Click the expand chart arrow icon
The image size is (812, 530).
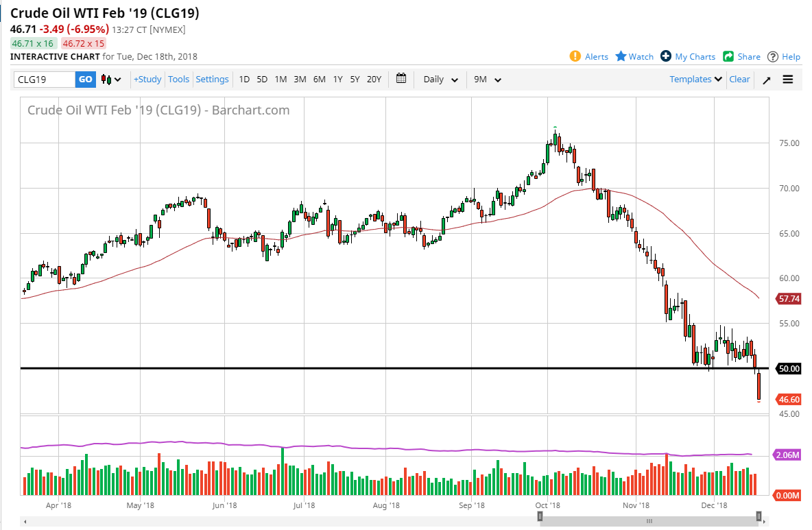point(767,80)
